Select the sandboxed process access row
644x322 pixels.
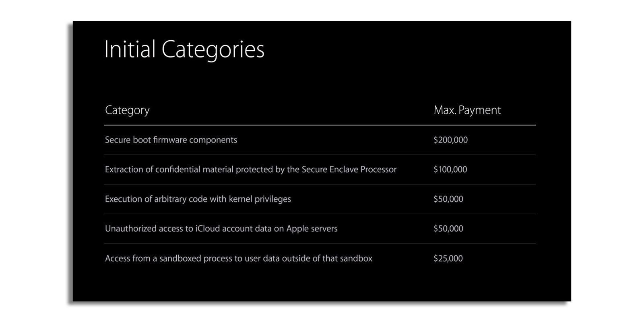(320, 258)
